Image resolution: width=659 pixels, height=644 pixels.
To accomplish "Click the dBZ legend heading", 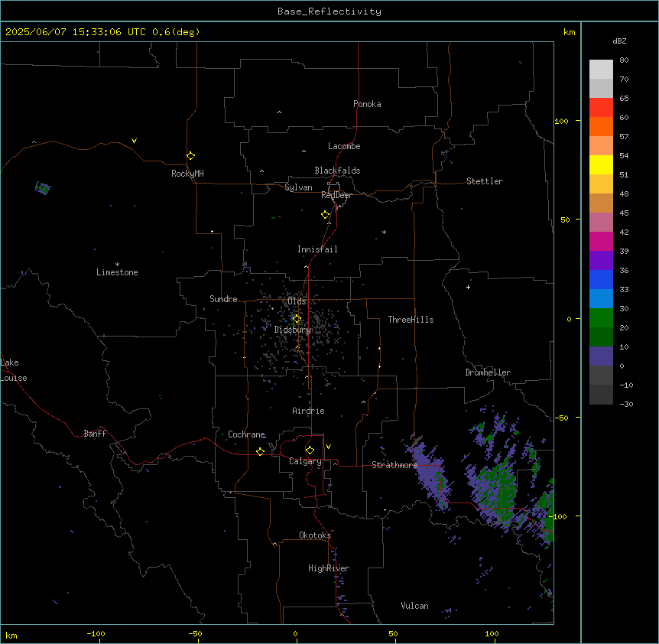I will pyautogui.click(x=619, y=41).
